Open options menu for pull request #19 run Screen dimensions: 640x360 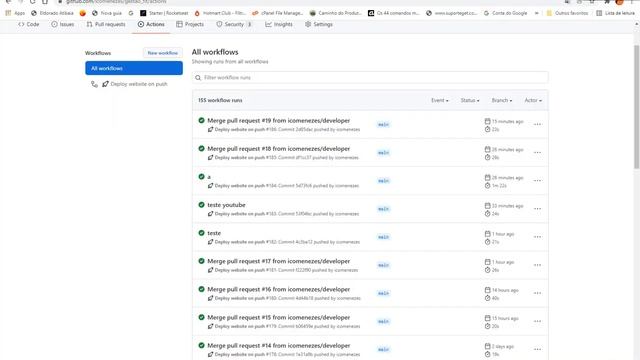tap(538, 124)
